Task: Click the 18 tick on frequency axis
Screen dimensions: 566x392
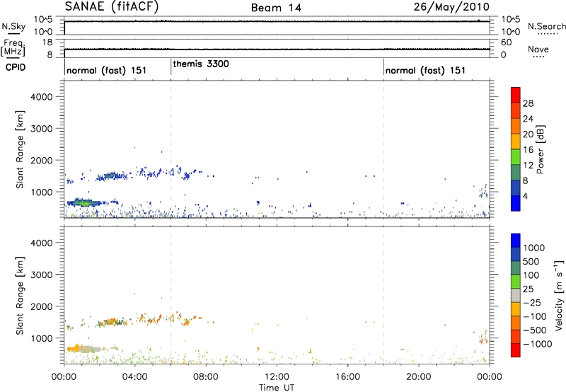Action: coord(48,42)
